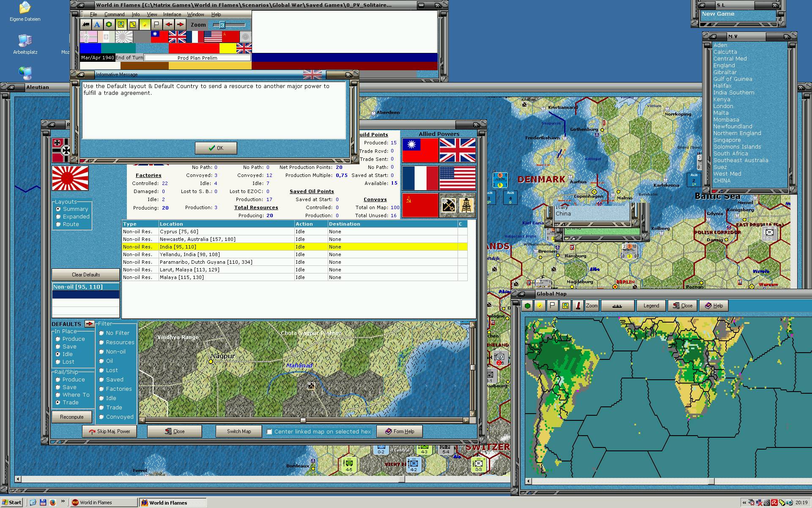Screen dimensions: 812x508
Task: Click the green hexagon icon in main toolbar
Action: 109,25
